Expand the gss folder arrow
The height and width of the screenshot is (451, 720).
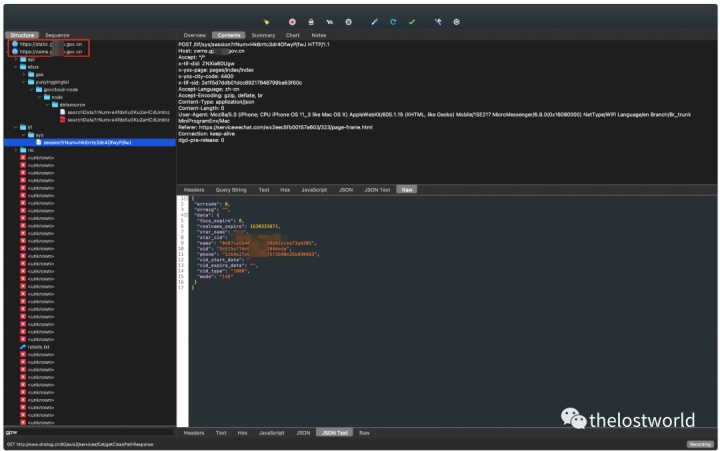point(23,74)
